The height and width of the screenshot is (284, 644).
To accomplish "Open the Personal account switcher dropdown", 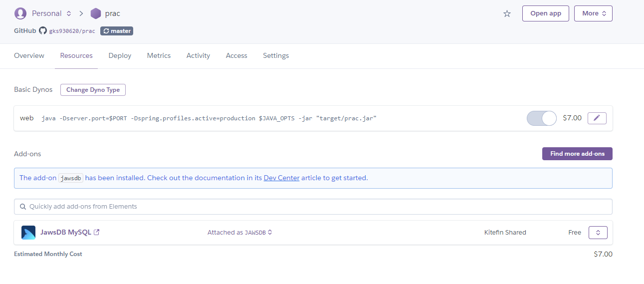I will click(x=51, y=13).
